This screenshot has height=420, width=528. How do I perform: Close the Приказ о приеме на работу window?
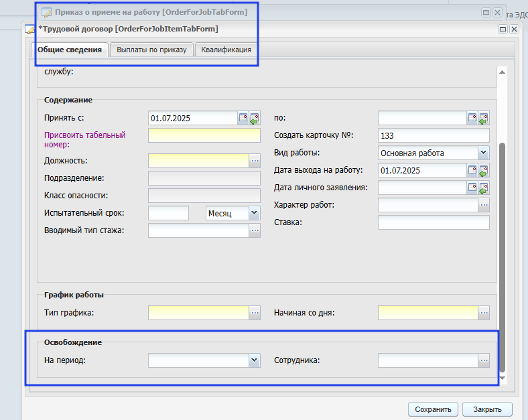[497, 13]
